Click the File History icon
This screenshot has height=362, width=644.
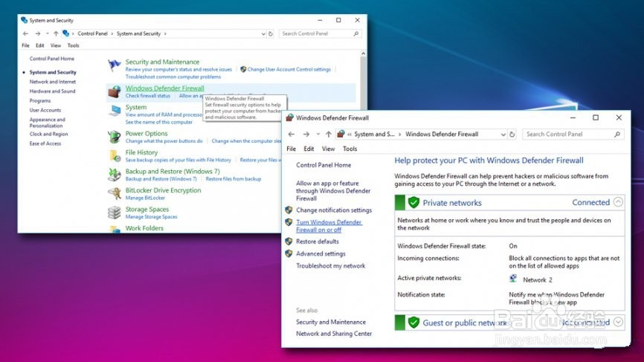pyautogui.click(x=115, y=155)
